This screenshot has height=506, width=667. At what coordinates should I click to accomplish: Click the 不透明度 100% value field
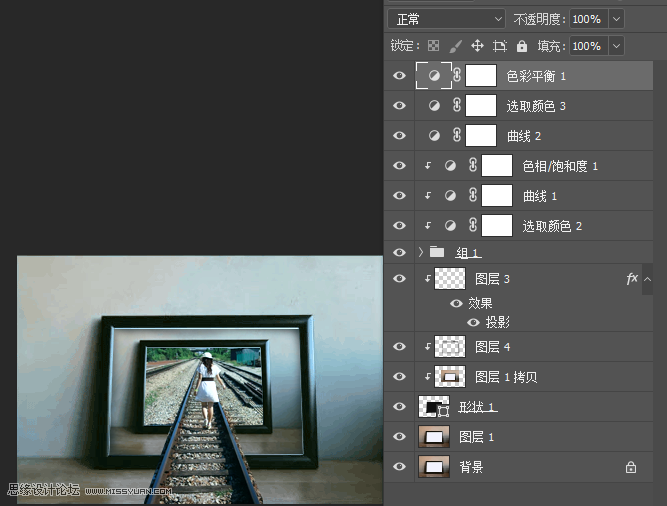tap(589, 19)
